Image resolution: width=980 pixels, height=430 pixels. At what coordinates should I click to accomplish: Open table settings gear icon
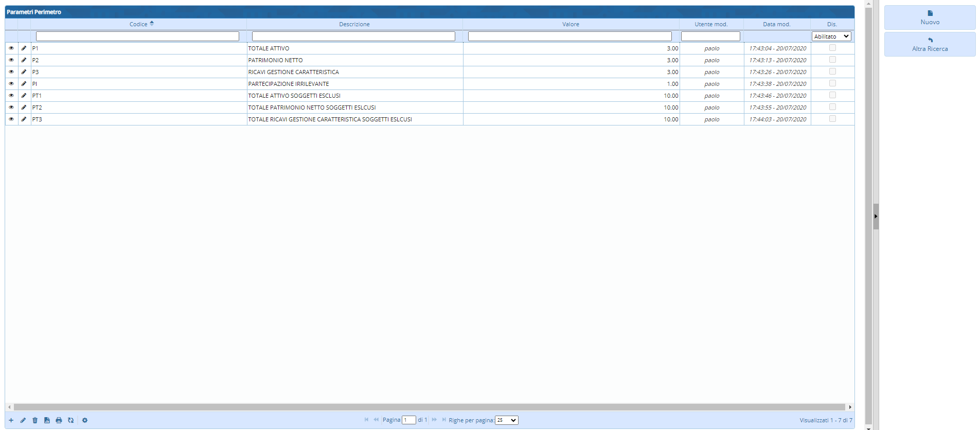[x=85, y=420]
